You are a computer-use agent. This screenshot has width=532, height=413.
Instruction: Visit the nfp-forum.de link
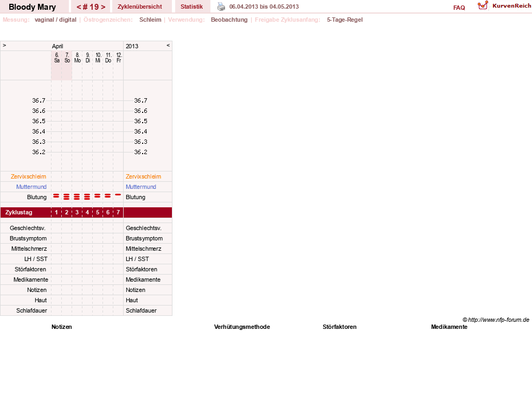tap(496, 320)
